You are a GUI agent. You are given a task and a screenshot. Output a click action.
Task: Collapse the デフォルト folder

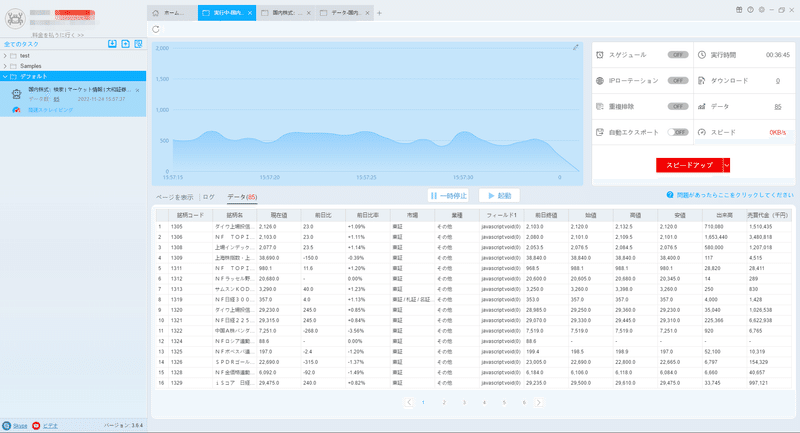5,77
